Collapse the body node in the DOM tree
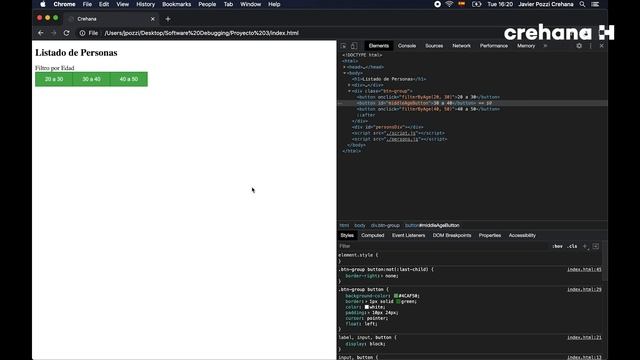640x360 pixels. (x=344, y=73)
